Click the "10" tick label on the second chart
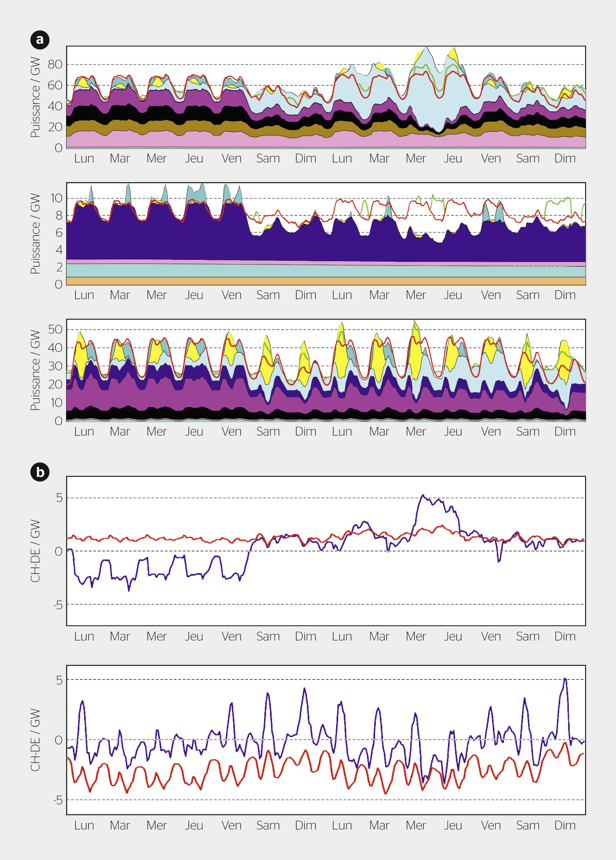 (56, 198)
